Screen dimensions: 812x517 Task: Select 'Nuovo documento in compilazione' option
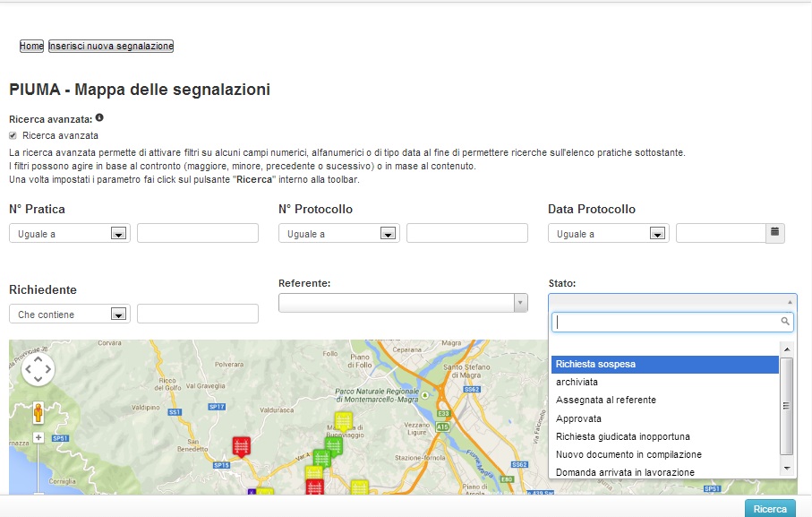tap(665, 454)
